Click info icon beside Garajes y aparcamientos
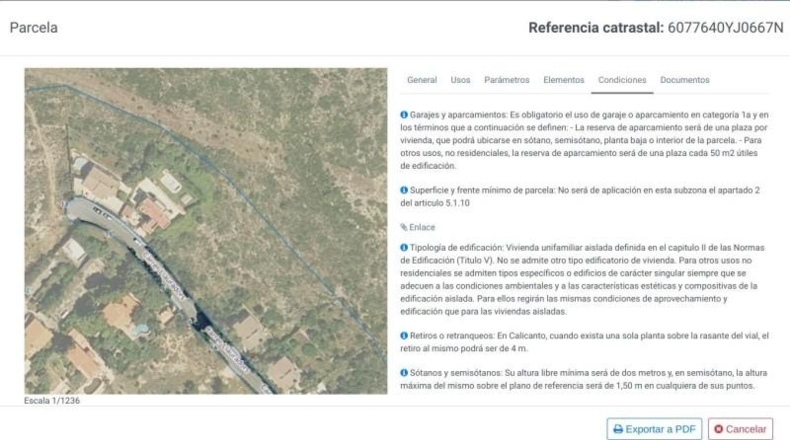The image size is (790, 440). [404, 115]
